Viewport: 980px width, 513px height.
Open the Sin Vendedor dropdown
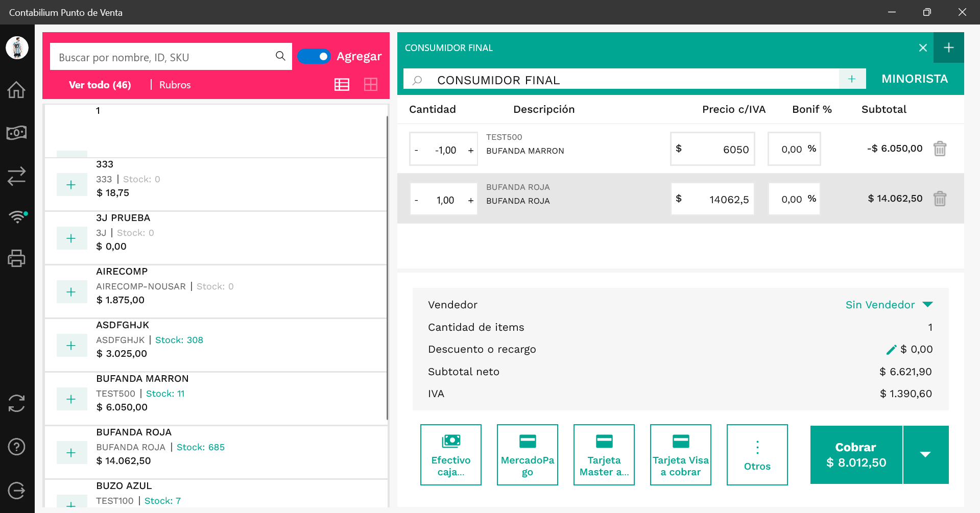click(889, 305)
